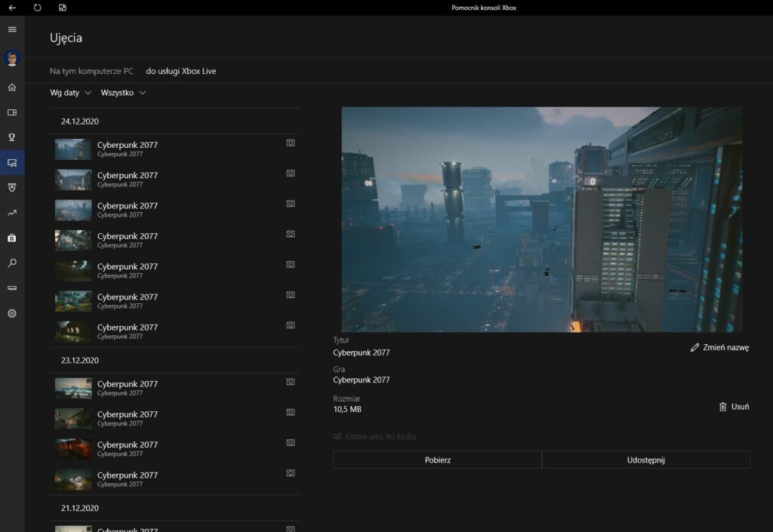Select the first capture thumbnail under 24.12.2020

pyautogui.click(x=73, y=149)
